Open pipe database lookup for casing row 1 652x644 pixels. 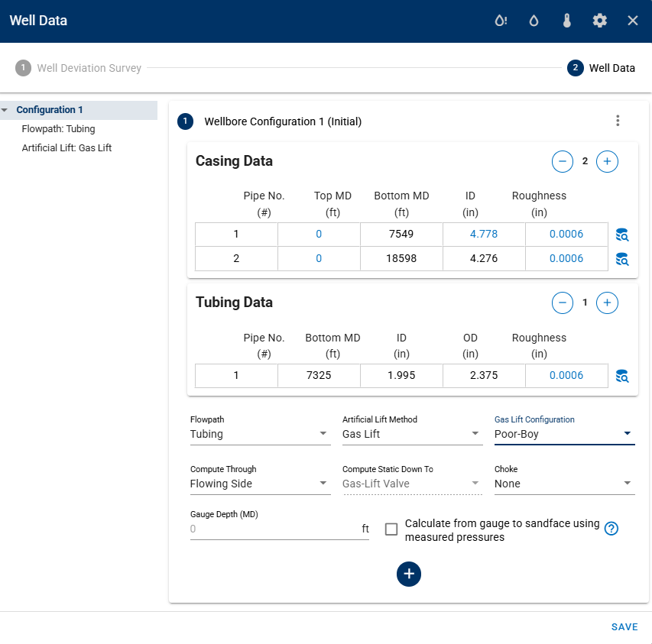[x=622, y=235]
